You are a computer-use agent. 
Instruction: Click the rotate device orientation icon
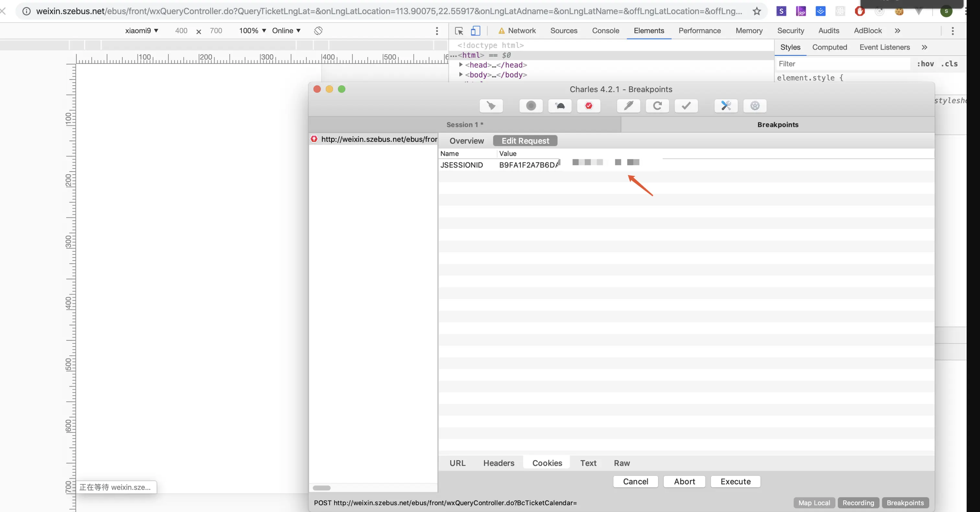pyautogui.click(x=319, y=30)
